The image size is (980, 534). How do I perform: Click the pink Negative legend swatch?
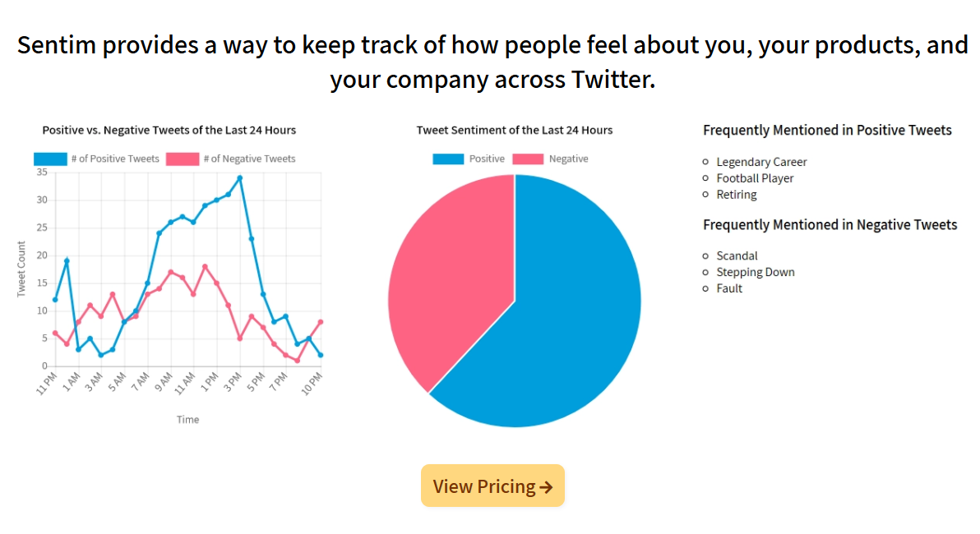pos(526,159)
